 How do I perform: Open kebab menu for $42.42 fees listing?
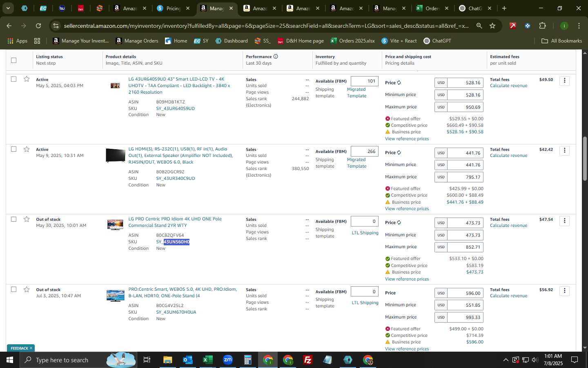(x=565, y=150)
